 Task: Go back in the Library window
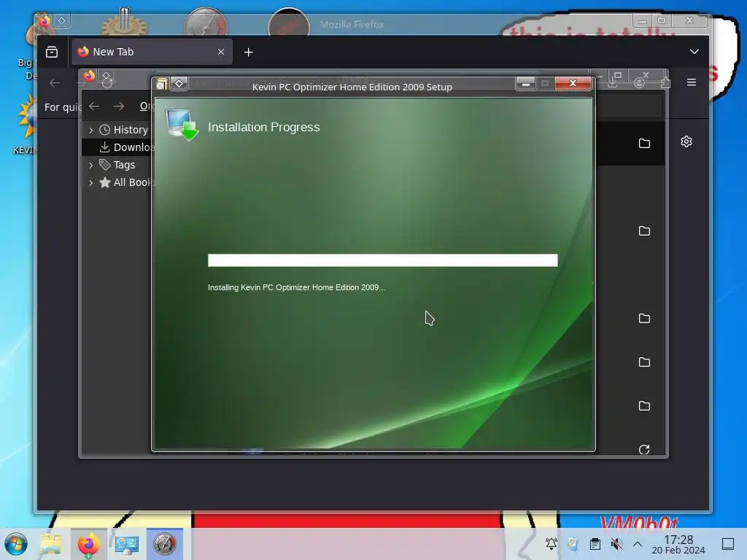click(94, 106)
